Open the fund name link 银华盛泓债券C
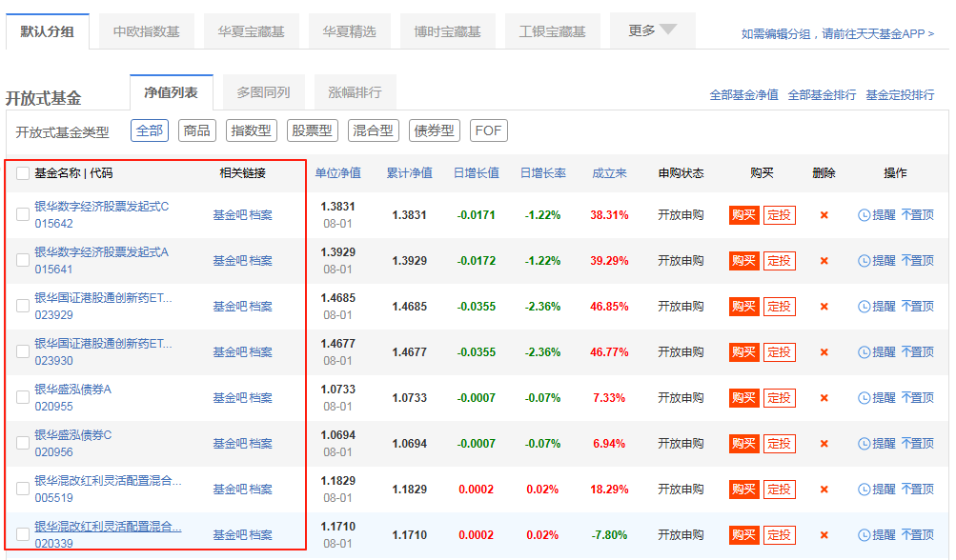Image resolution: width=956 pixels, height=560 pixels. pos(73,435)
